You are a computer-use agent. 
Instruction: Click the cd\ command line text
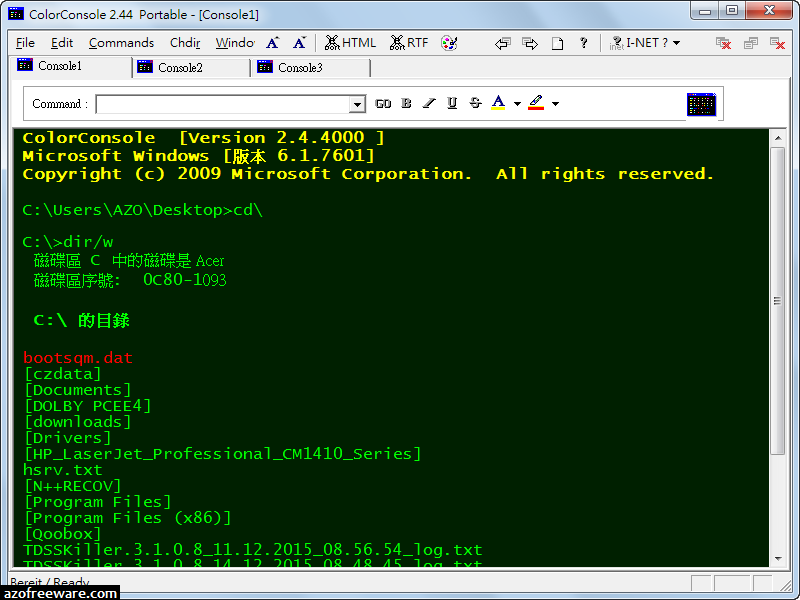tap(248, 210)
